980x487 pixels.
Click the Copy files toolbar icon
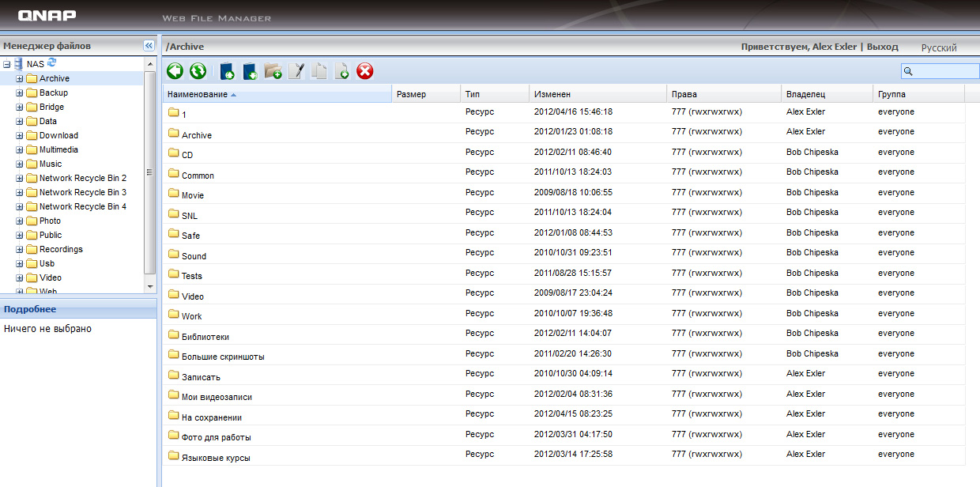coord(319,71)
